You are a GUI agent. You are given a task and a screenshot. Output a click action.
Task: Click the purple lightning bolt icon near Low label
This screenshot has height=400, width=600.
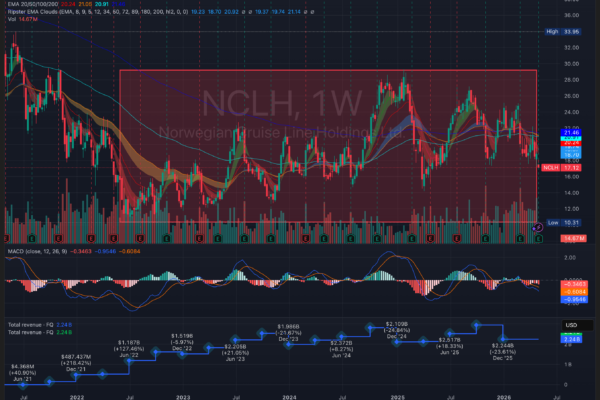[x=538, y=227]
